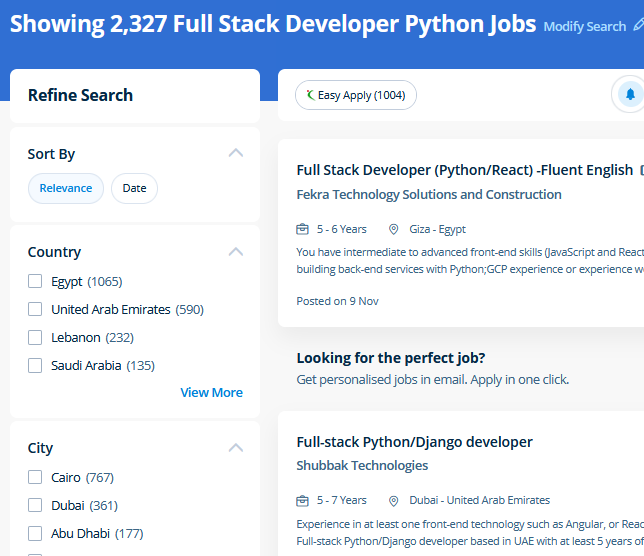The image size is (644, 556).
Task: Click briefcase experience icon for 5 - 6 Years
Action: (x=303, y=229)
